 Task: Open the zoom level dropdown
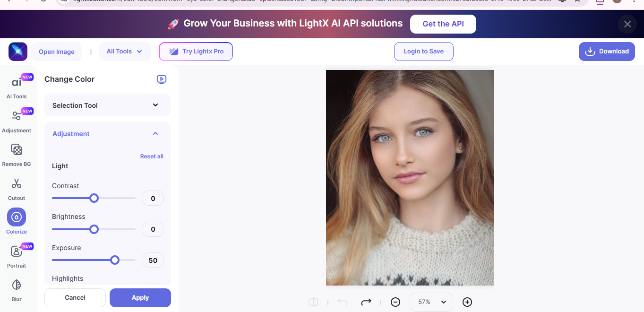point(431,302)
